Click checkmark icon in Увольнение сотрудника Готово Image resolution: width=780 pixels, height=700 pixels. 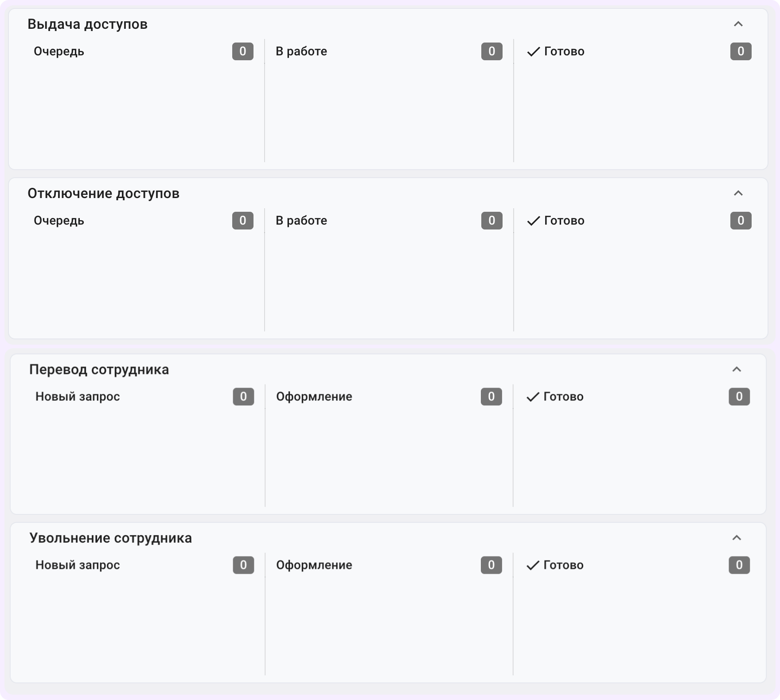coord(532,565)
